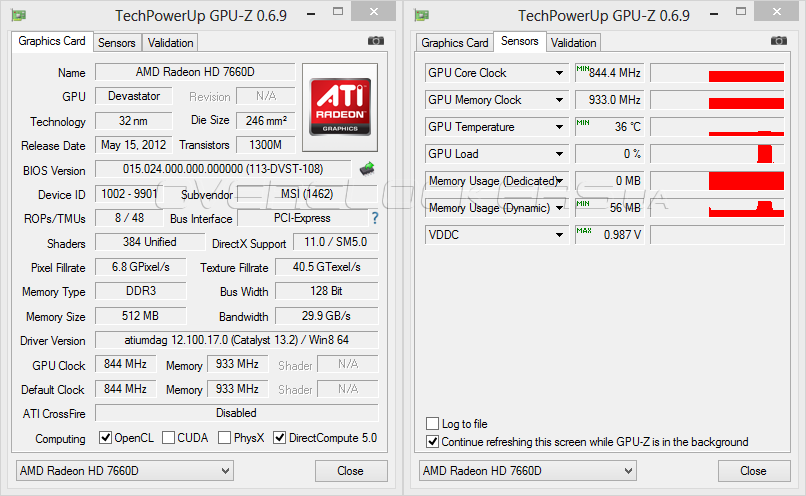Screen dimensions: 806x496
Task: Toggle the OpenCL checkbox
Action: pos(106,438)
